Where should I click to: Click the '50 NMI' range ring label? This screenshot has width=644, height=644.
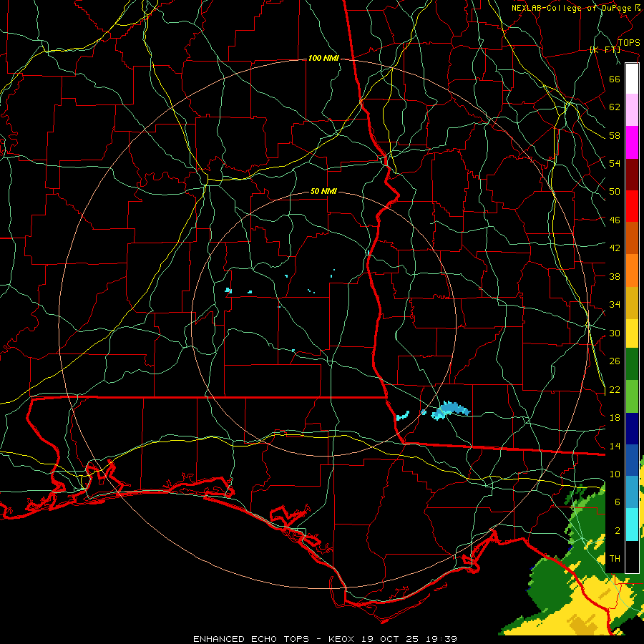coord(323,191)
